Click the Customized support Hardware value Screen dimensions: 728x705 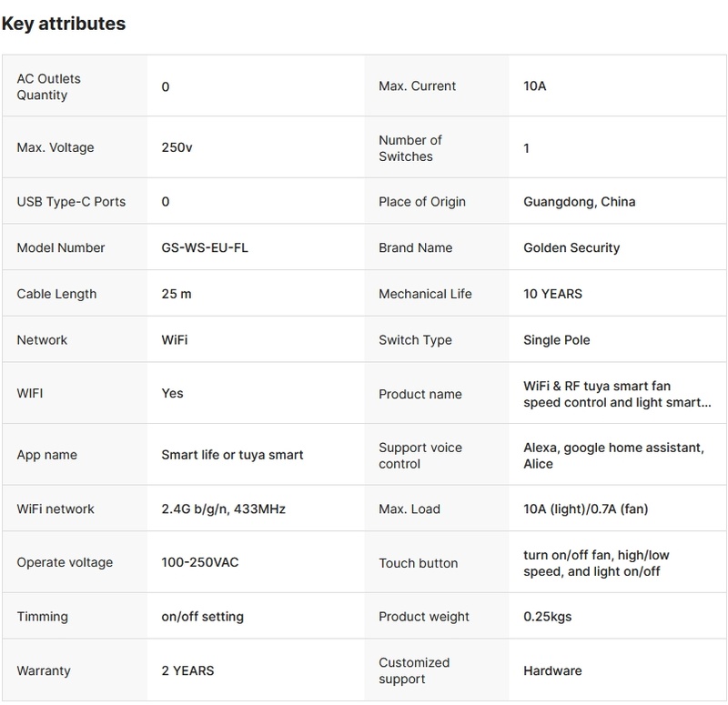point(552,670)
